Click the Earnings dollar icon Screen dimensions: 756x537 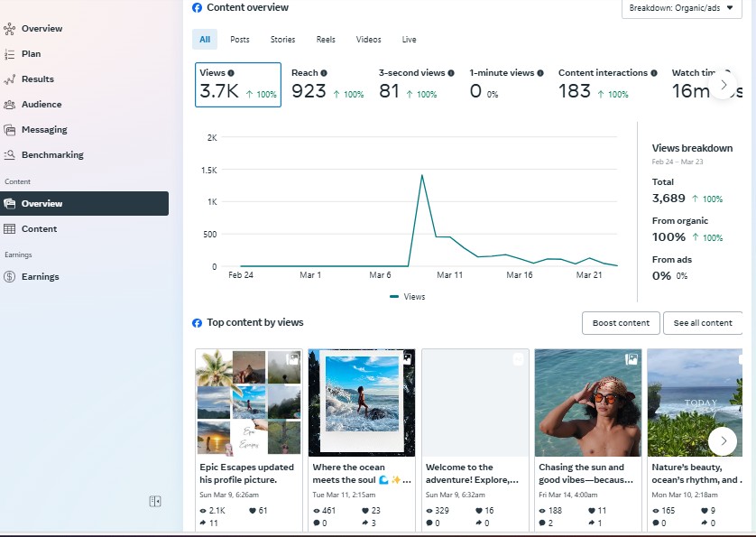click(x=9, y=276)
